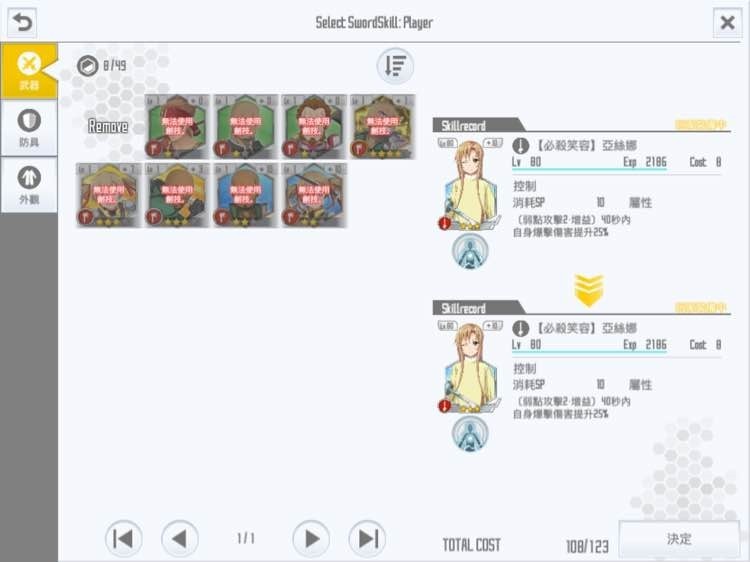Jump to last page of skills
The image size is (750, 562).
(x=367, y=539)
